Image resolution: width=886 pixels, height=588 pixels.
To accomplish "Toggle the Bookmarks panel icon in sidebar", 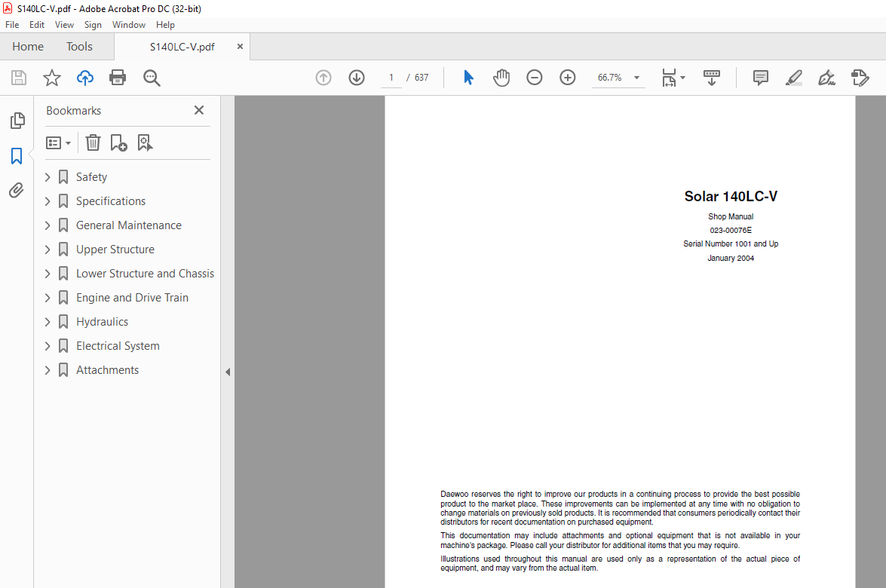I will (x=17, y=156).
